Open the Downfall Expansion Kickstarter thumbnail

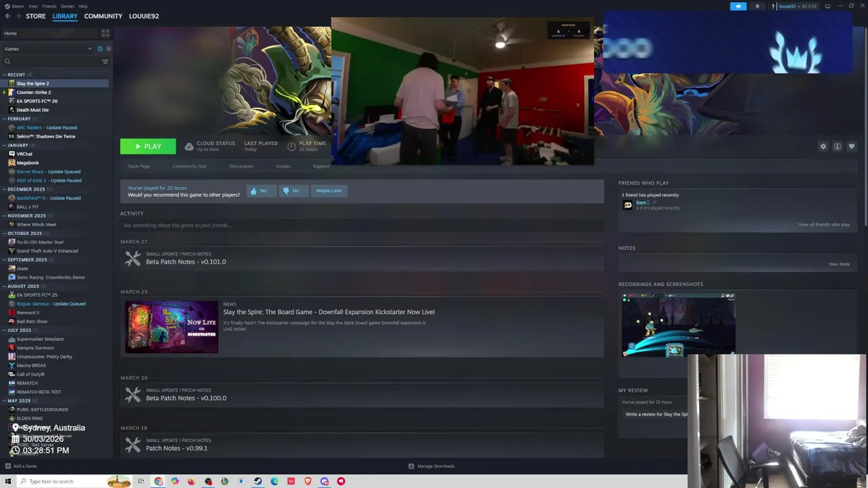coord(172,327)
